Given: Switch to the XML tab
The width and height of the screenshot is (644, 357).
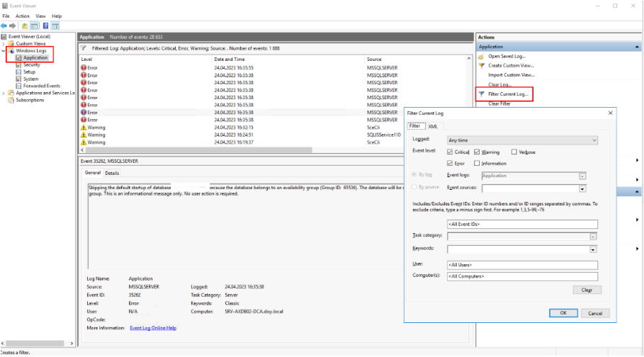Looking at the screenshot, I should tap(432, 126).
